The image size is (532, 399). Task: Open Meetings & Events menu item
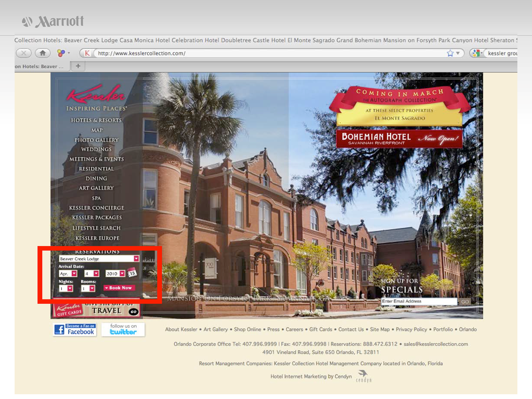(97, 159)
